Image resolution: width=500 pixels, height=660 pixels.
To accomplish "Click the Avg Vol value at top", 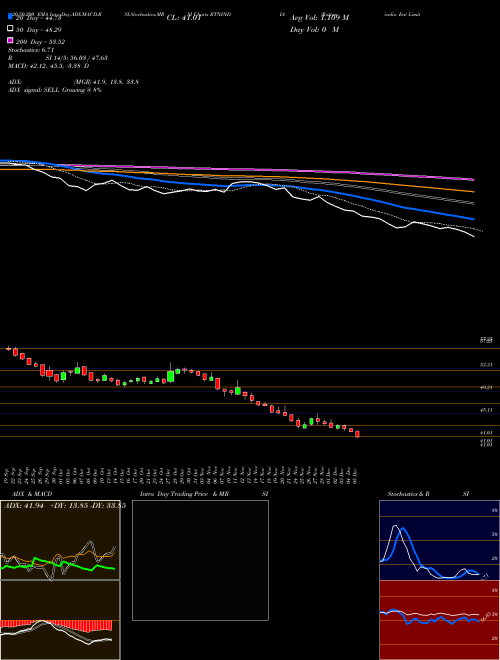I will [319, 18].
